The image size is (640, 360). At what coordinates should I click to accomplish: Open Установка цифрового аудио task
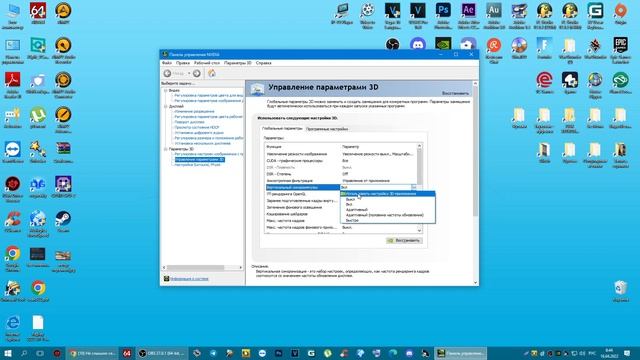click(x=199, y=133)
